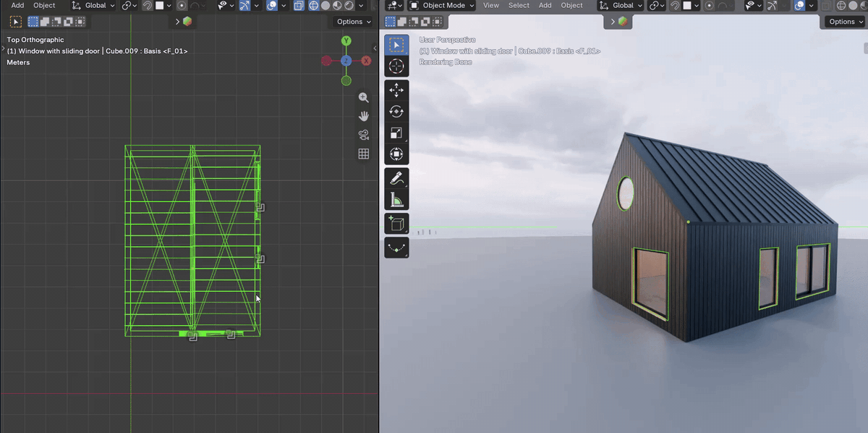Expand sidebar arrow in left viewport
This screenshot has width=868, height=433.
tap(375, 49)
